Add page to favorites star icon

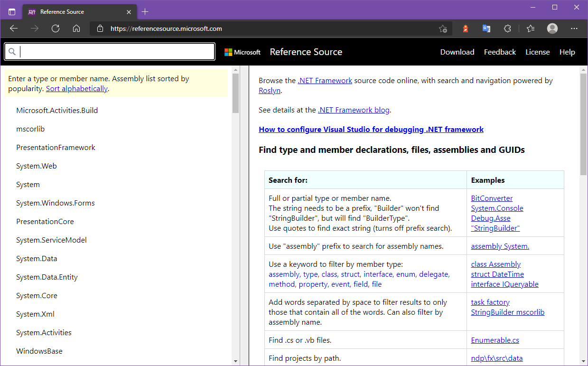point(443,28)
